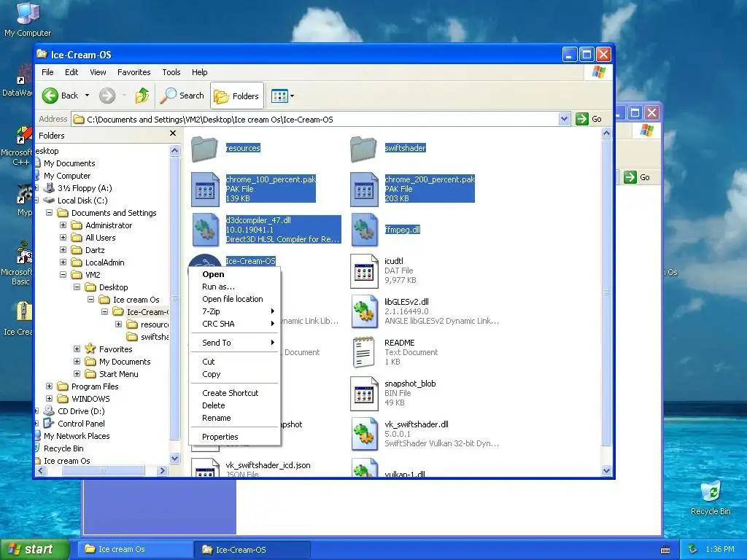Click the CD Drive (D:) tree icon
This screenshot has width=747, height=560.
tap(49, 411)
